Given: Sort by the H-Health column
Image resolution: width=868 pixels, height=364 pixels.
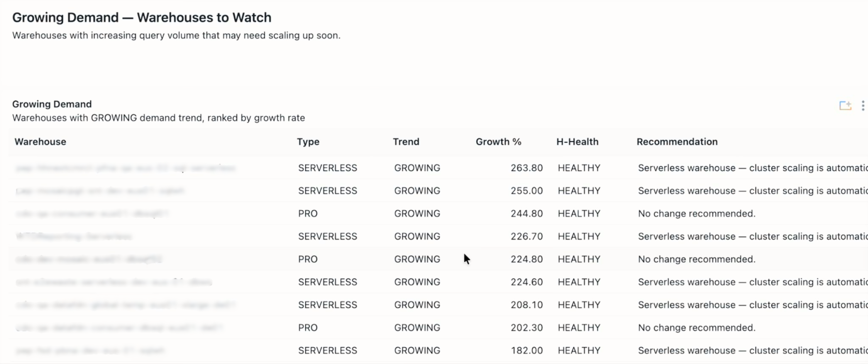Looking at the screenshot, I should 577,142.
